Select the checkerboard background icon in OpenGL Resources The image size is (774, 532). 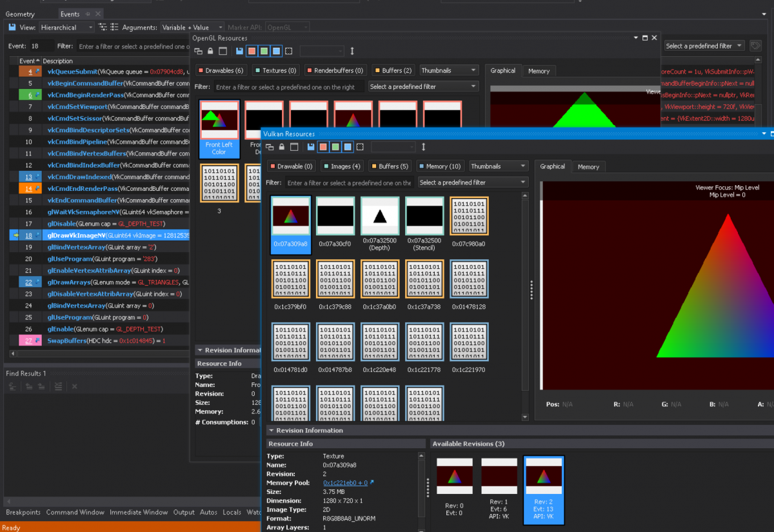[x=288, y=51]
